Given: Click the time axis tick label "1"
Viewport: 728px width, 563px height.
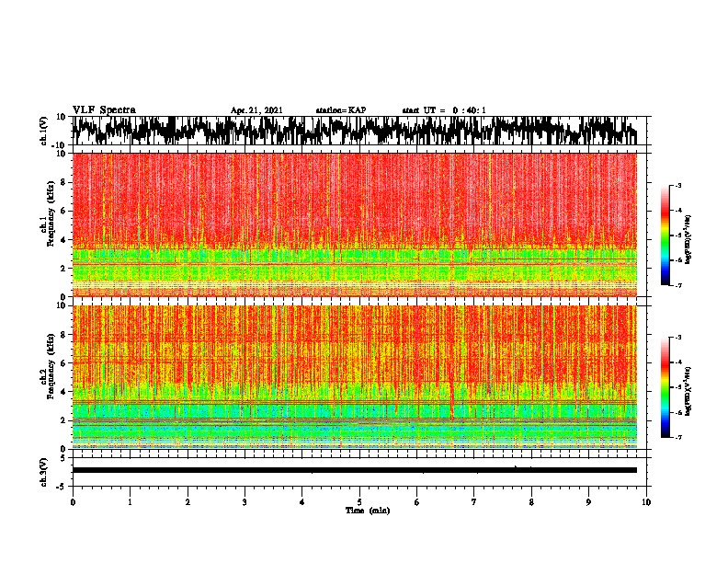Looking at the screenshot, I should pyautogui.click(x=131, y=502).
